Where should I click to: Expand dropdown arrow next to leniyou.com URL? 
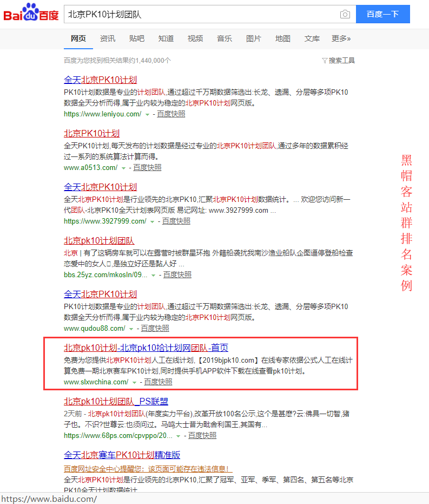pyautogui.click(x=147, y=114)
